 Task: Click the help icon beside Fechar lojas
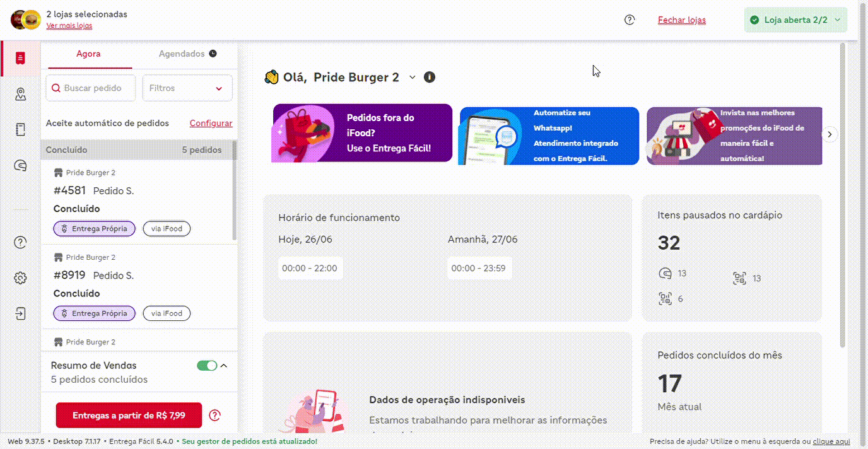point(630,20)
